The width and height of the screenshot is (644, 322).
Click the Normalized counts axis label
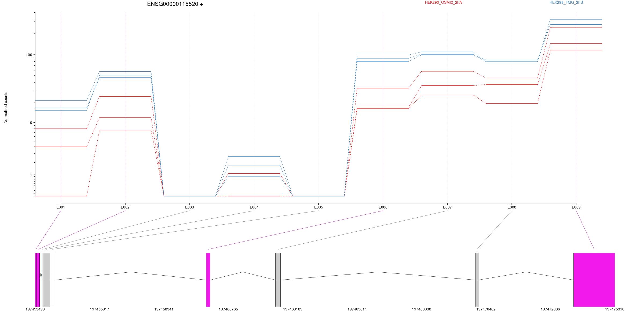[x=6, y=108]
